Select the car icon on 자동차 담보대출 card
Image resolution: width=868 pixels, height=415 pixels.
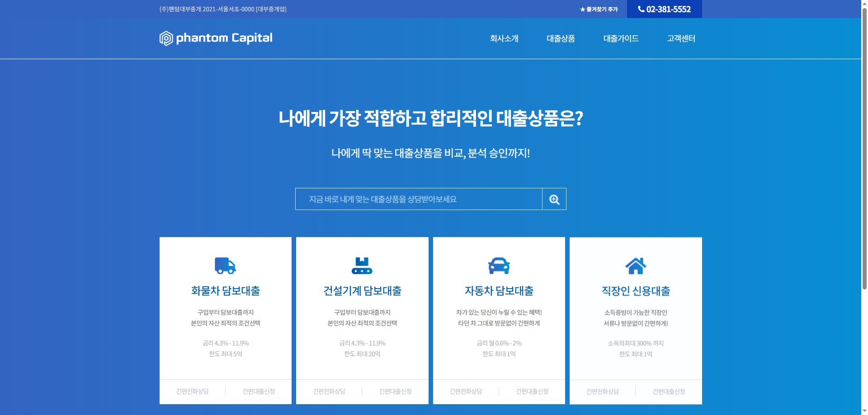click(499, 266)
